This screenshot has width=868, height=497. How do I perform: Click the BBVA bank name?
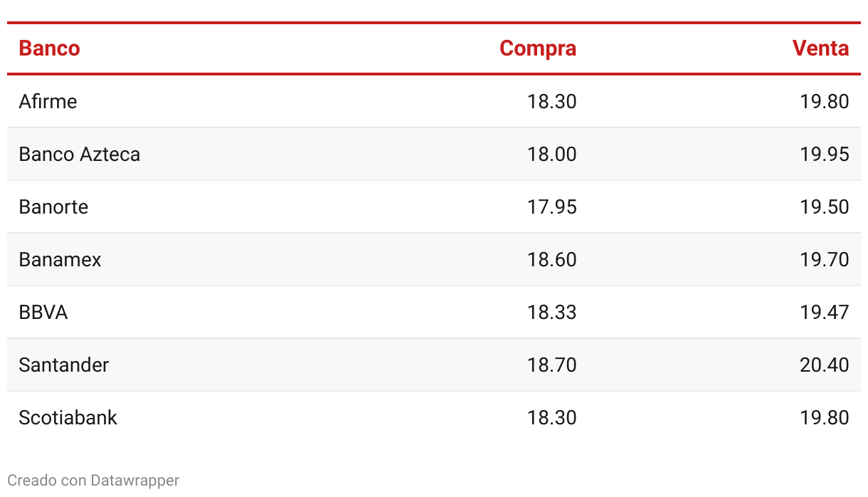point(43,312)
